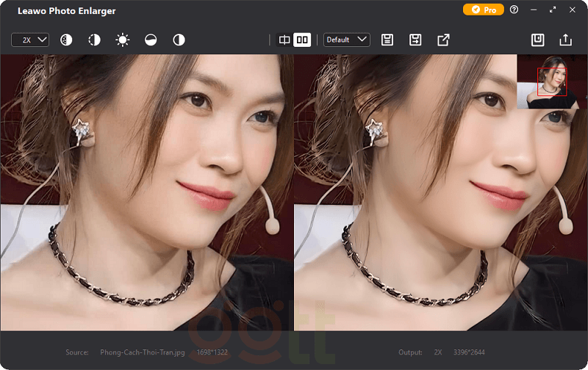Toggle side-by-side comparison view

[302, 40]
